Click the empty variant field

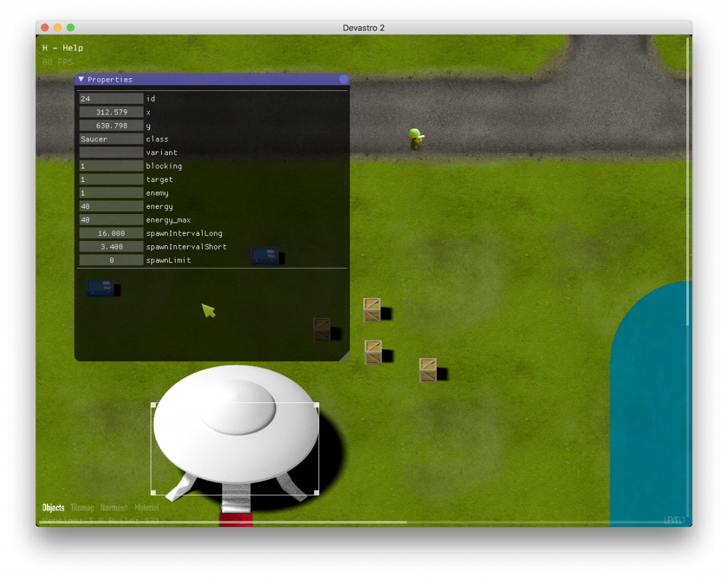tap(111, 152)
